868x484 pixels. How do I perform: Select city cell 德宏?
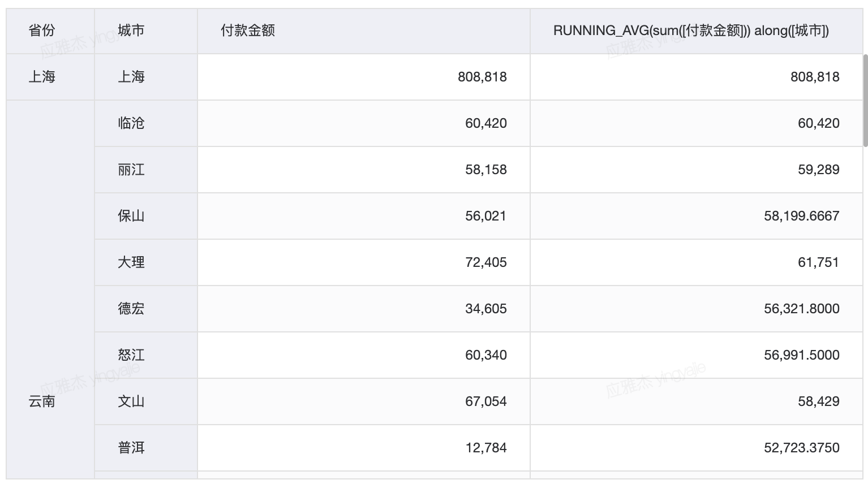146,309
